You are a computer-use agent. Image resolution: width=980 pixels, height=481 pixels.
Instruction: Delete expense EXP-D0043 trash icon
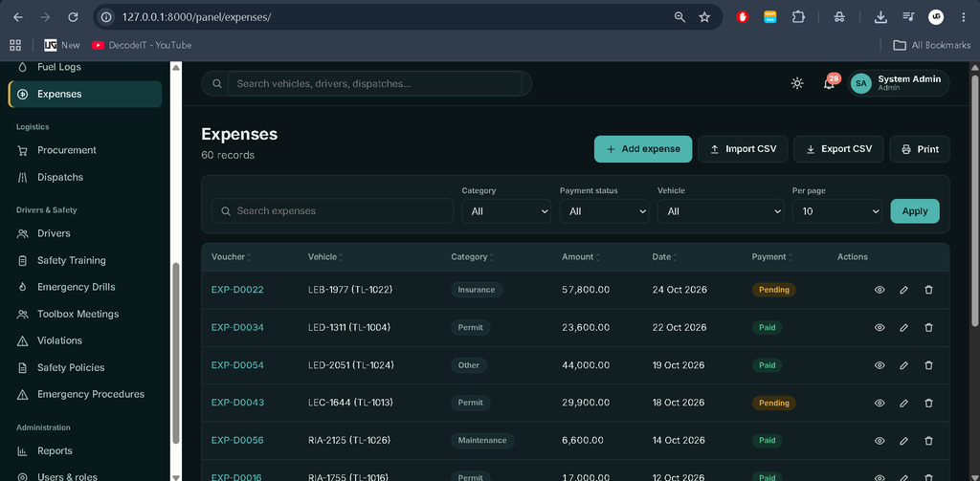(928, 403)
